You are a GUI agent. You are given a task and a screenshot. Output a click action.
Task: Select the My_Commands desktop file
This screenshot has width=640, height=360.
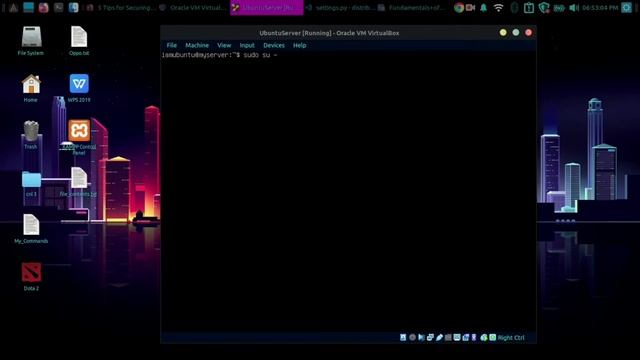pos(31,229)
